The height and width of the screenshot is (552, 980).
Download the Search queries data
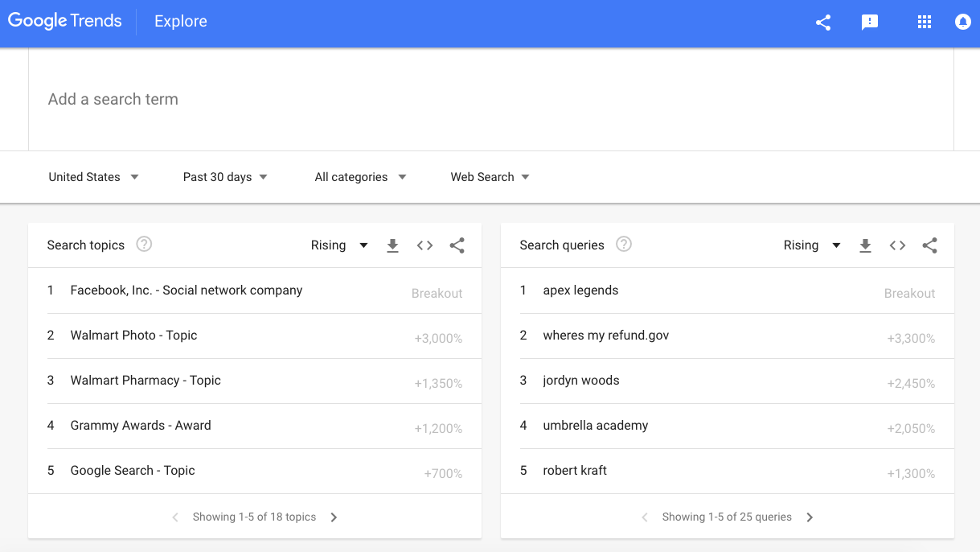tap(865, 245)
